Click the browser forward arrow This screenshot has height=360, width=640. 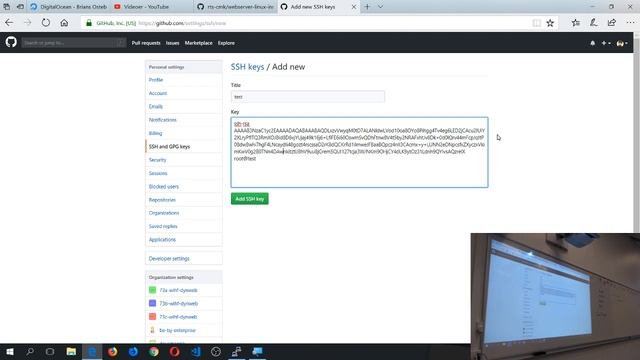point(27,23)
